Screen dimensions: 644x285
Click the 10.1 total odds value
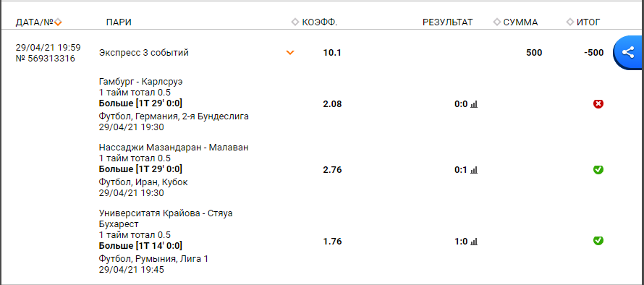point(332,53)
